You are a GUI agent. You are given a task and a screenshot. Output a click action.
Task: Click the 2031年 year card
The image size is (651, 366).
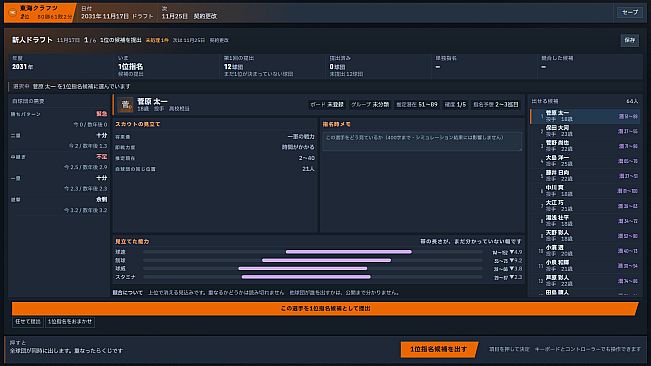click(x=61, y=66)
